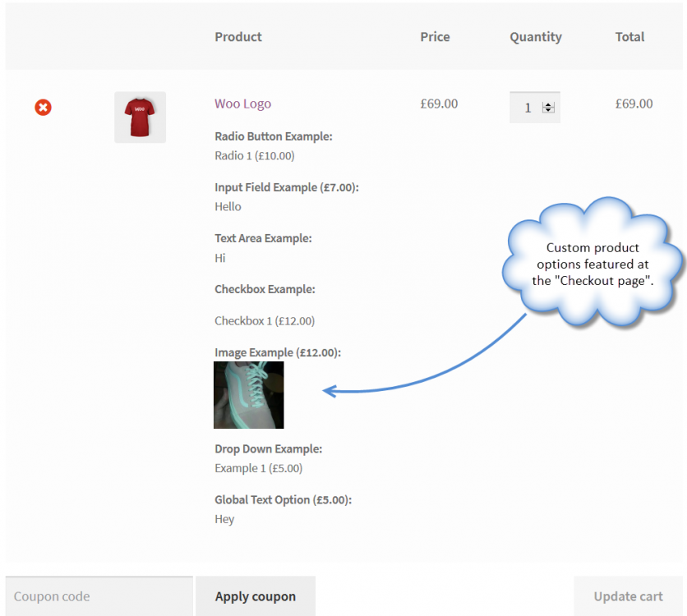The image size is (687, 616).
Task: Decrease quantity with the down stepper arrow
Action: pos(549,111)
